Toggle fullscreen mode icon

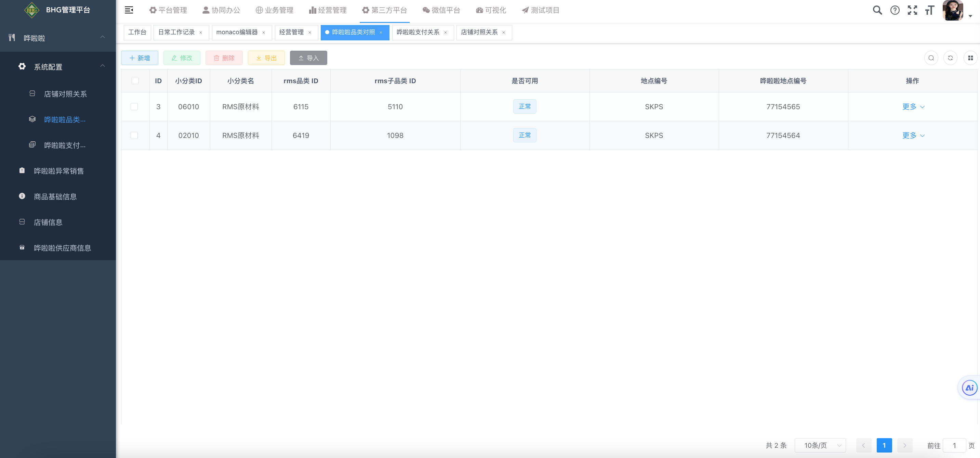click(912, 10)
